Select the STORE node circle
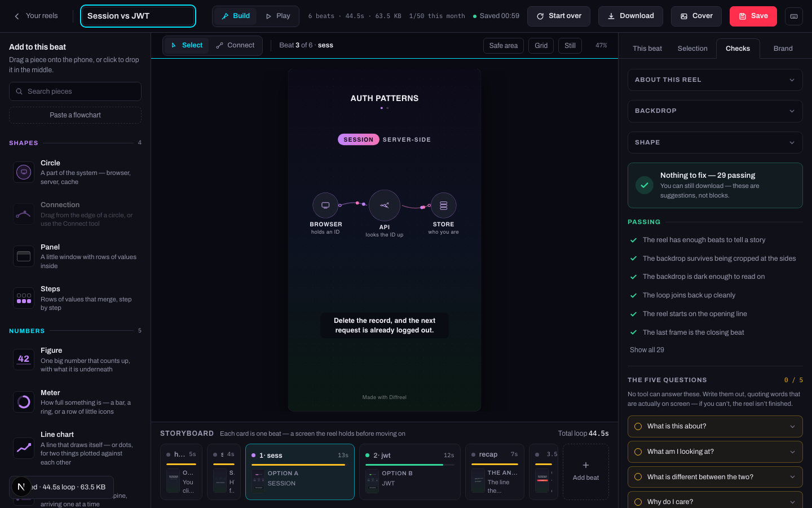Image resolution: width=812 pixels, height=508 pixels. pos(444,205)
